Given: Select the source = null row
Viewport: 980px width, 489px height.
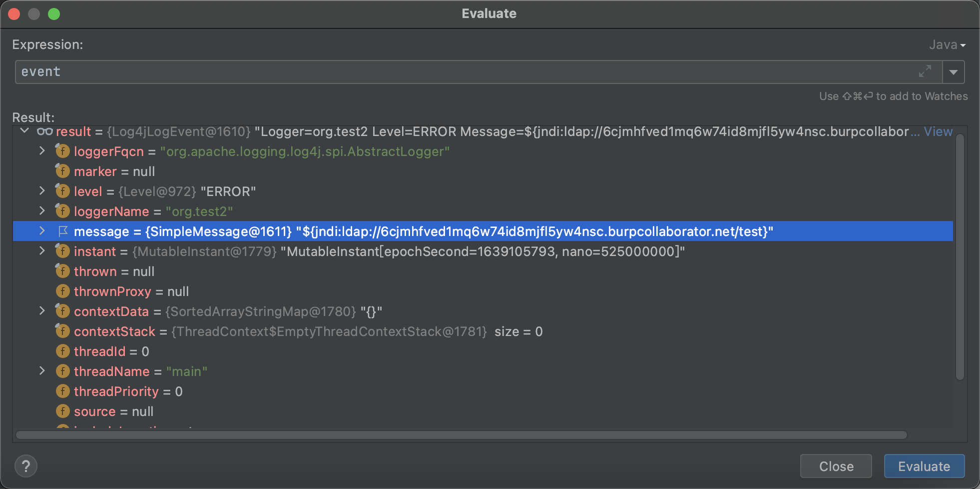Looking at the screenshot, I should (x=483, y=411).
